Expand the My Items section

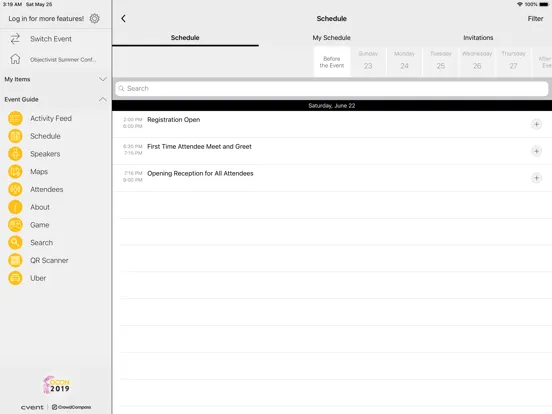(102, 79)
